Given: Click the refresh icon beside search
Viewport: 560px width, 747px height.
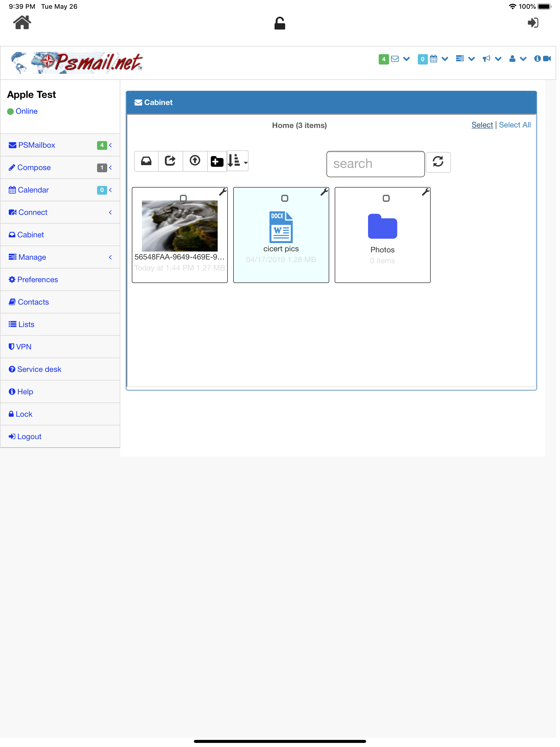Looking at the screenshot, I should point(438,162).
